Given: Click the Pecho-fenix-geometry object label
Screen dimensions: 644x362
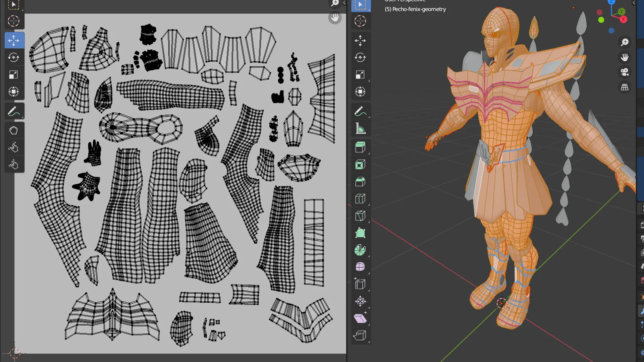Looking at the screenshot, I should click(x=415, y=9).
